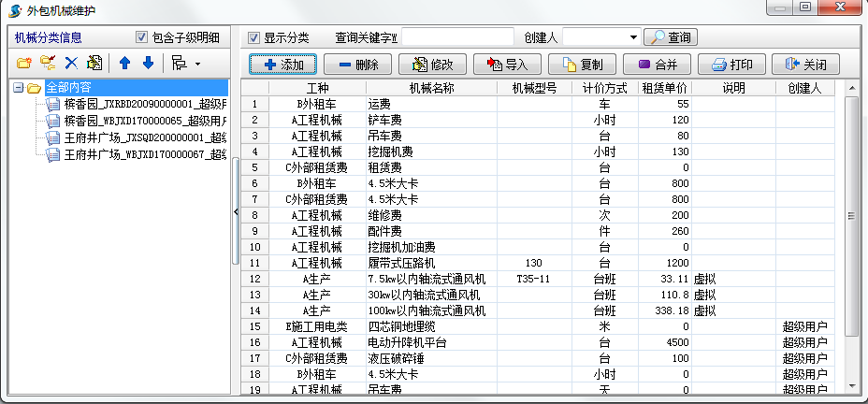Click the edit category document icon
Viewport: 868px width, 404px height.
[x=94, y=64]
